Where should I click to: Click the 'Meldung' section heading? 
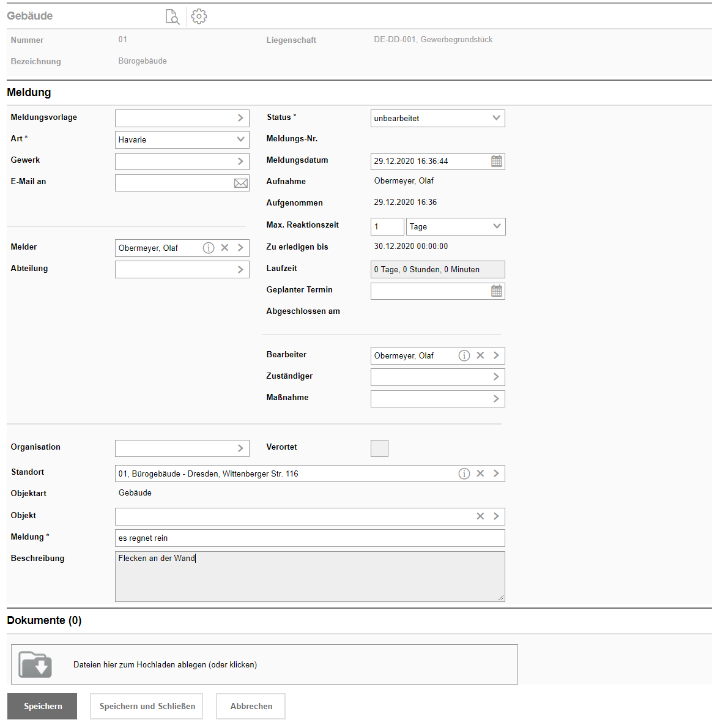(x=29, y=92)
